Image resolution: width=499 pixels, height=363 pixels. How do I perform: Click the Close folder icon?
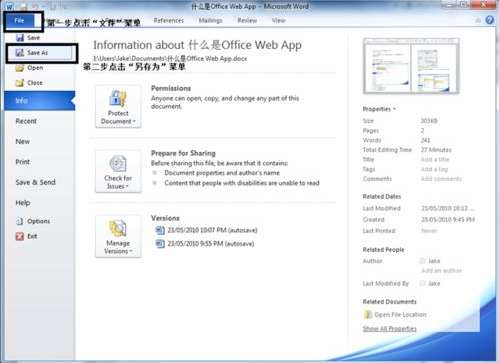point(20,83)
